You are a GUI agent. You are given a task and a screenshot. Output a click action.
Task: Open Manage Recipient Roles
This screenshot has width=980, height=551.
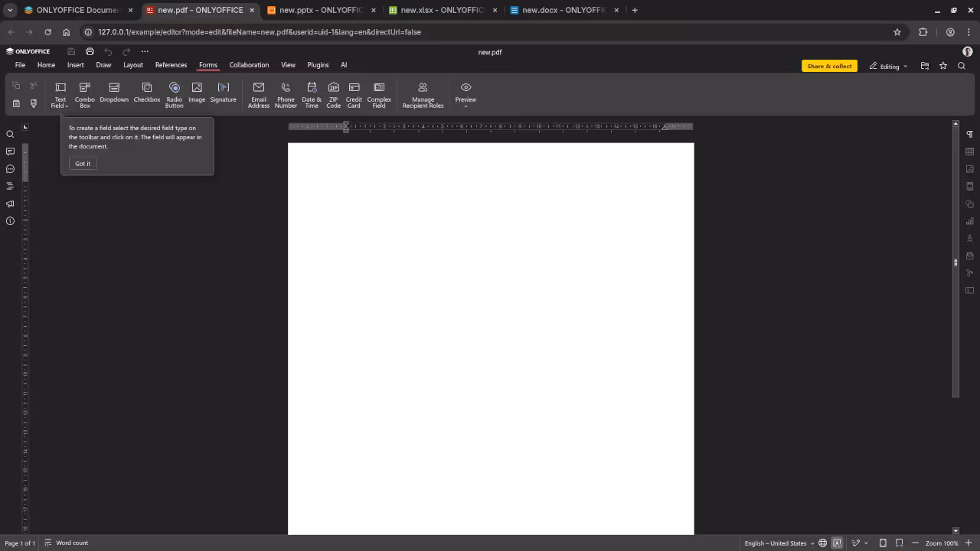(x=423, y=93)
